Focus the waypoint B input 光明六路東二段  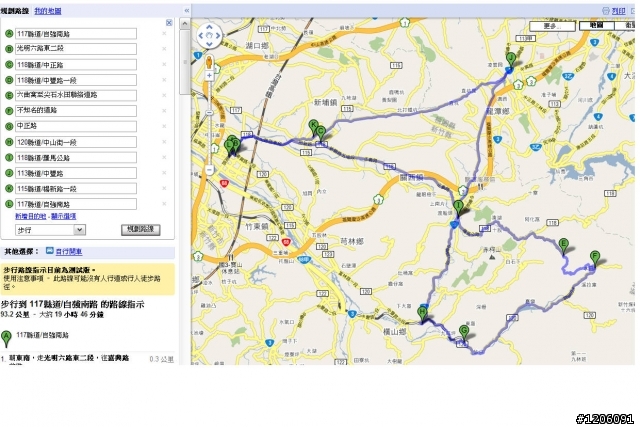click(x=76, y=49)
